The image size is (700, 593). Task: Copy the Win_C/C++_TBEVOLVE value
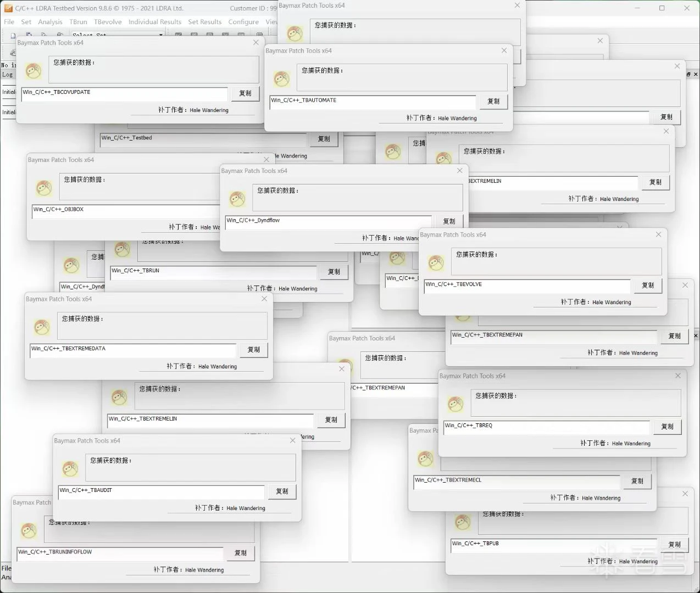(648, 286)
